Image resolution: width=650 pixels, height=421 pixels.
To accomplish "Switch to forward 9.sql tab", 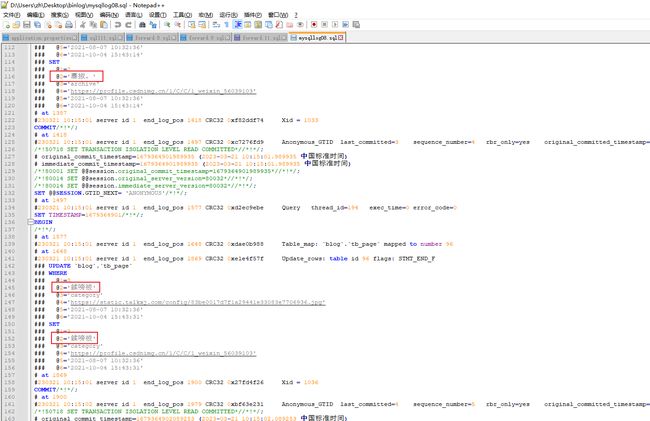I will point(206,38).
